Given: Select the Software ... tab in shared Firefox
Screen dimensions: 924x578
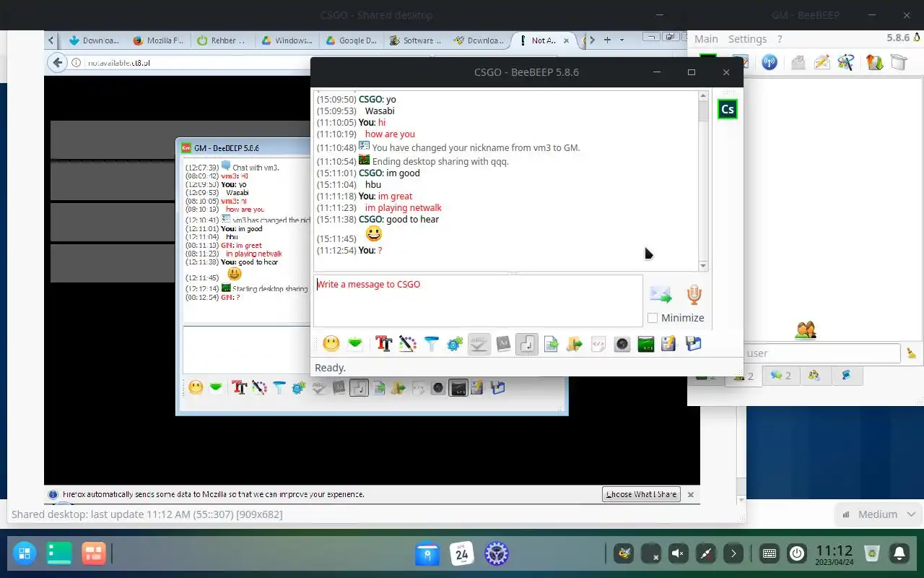Looking at the screenshot, I should [x=415, y=40].
